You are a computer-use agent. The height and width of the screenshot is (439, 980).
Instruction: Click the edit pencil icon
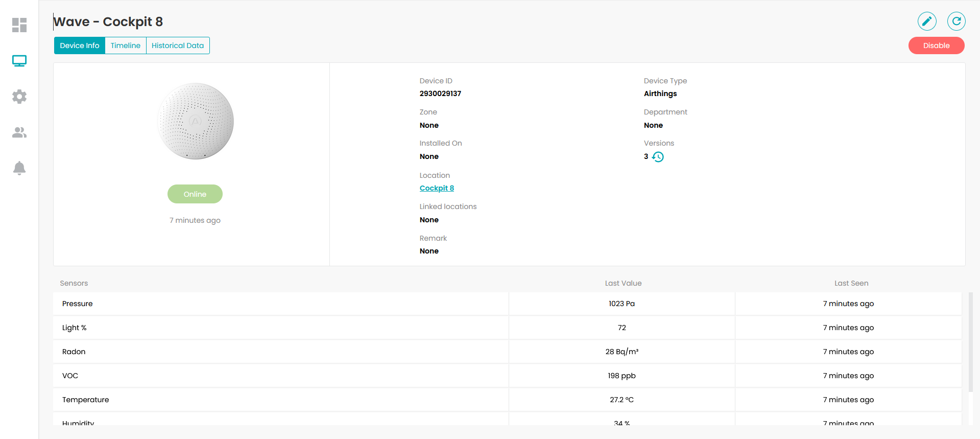click(927, 21)
